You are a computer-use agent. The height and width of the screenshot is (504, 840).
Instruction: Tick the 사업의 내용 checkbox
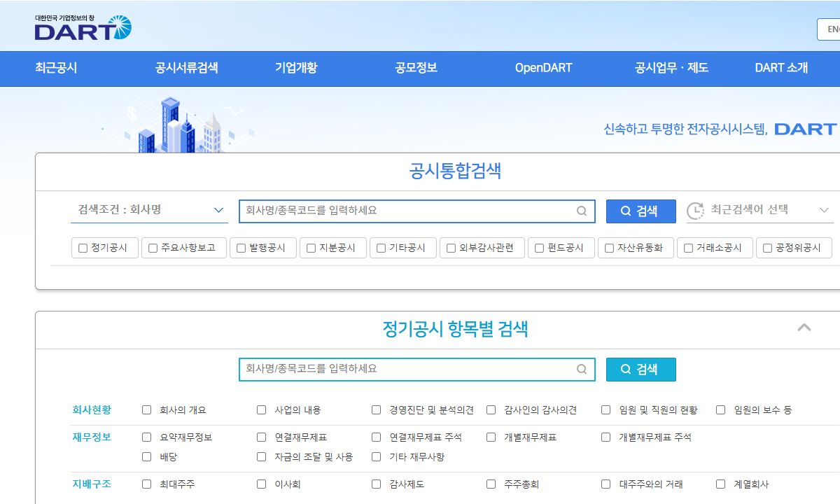click(261, 410)
